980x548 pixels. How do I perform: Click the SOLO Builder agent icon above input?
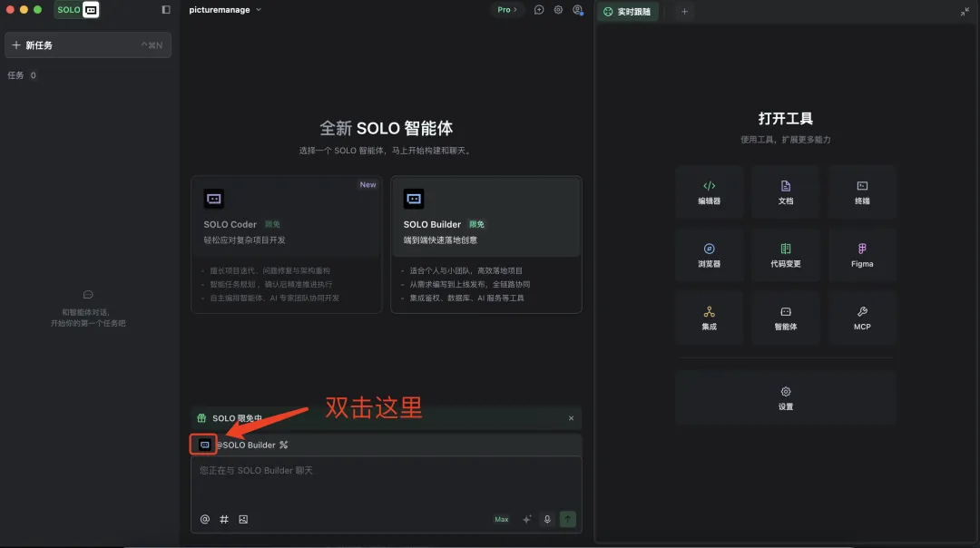point(204,445)
